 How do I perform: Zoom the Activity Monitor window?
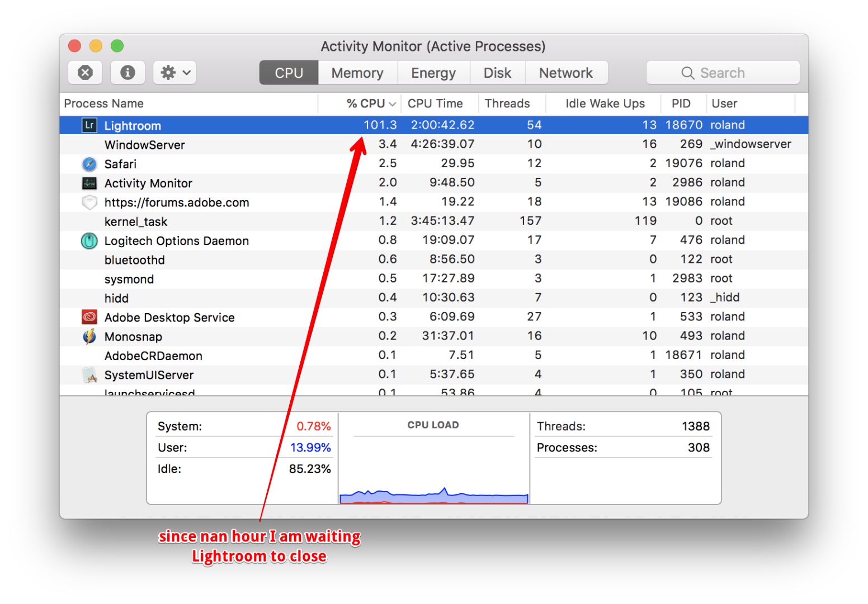tap(117, 46)
